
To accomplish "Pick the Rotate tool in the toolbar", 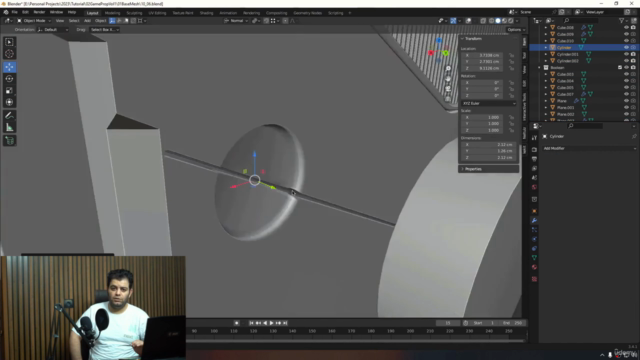I will tap(9, 79).
